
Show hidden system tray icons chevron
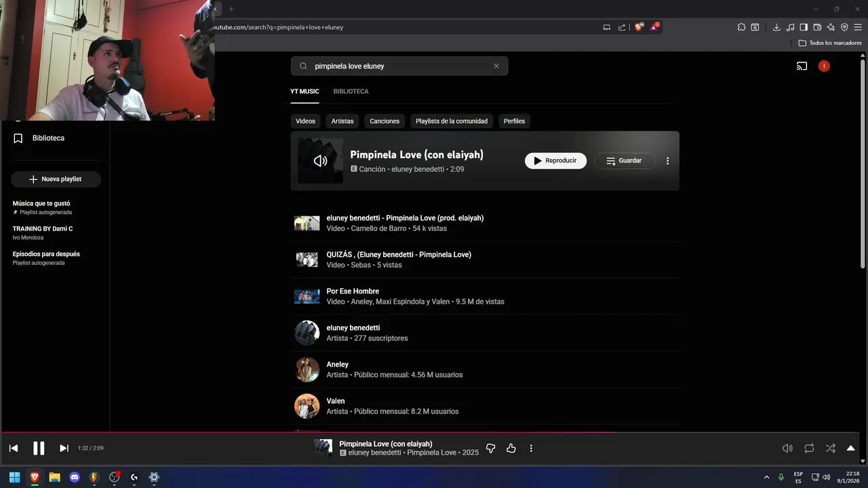pyautogui.click(x=767, y=477)
